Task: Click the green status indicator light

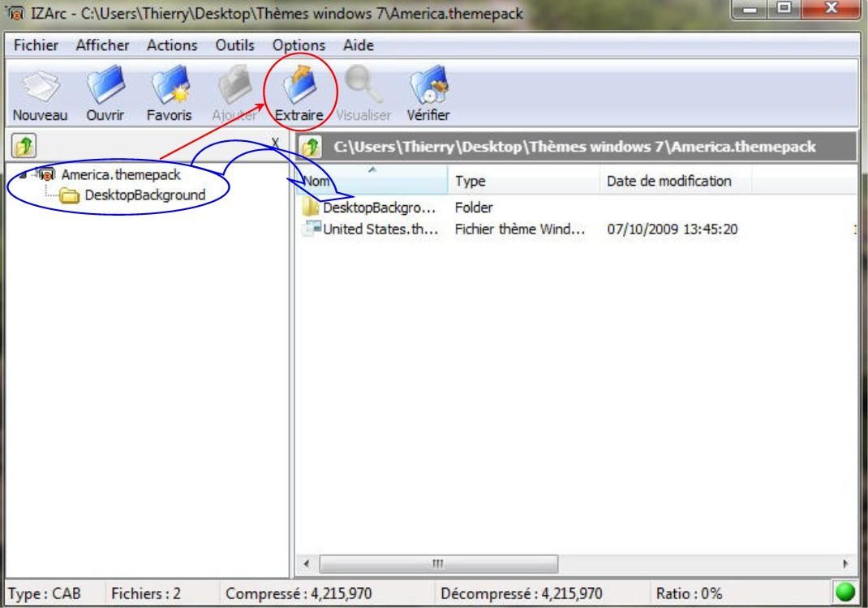Action: tap(844, 592)
